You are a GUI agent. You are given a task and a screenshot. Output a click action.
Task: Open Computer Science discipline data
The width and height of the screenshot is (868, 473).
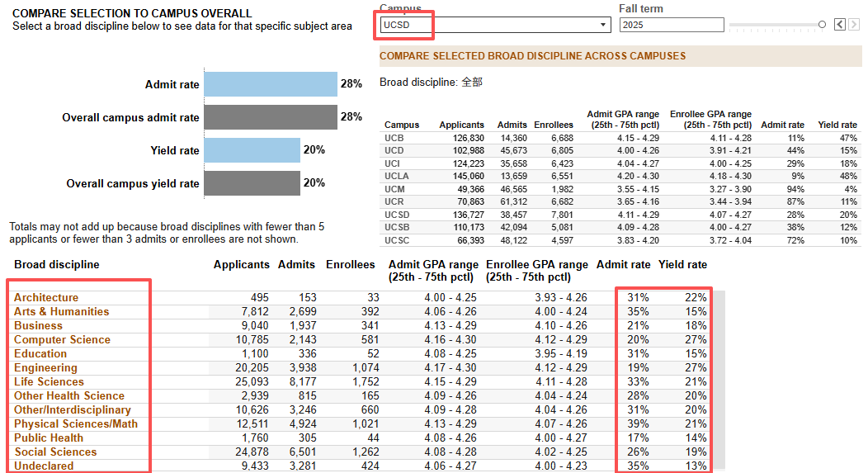coord(62,339)
